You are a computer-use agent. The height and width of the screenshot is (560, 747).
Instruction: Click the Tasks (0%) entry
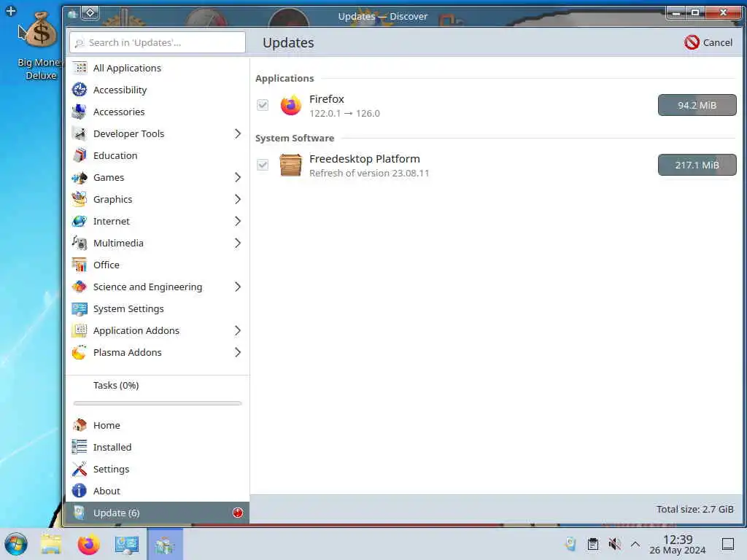pos(116,385)
